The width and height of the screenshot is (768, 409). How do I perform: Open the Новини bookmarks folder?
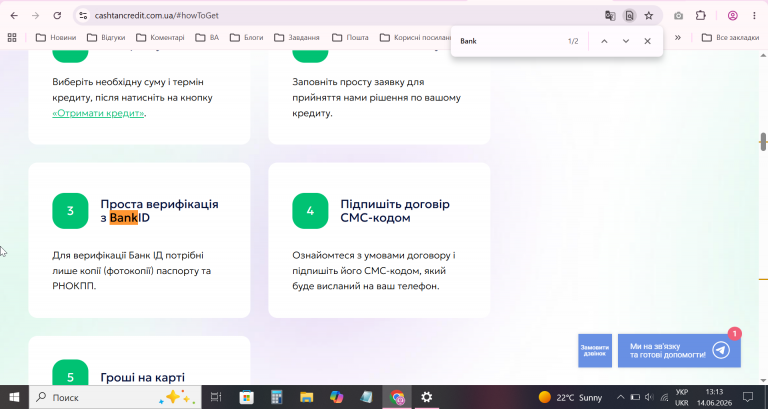pos(56,37)
